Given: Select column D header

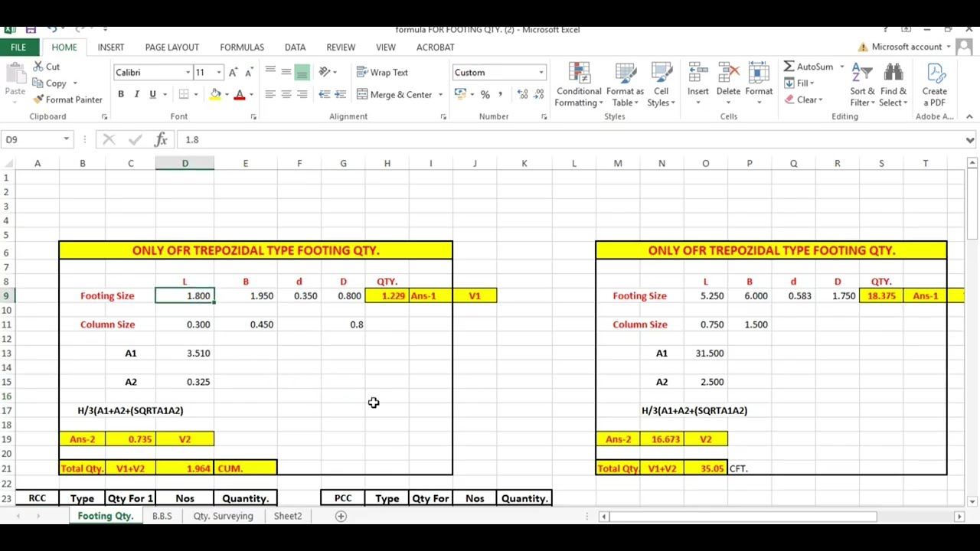Looking at the screenshot, I should 185,163.
